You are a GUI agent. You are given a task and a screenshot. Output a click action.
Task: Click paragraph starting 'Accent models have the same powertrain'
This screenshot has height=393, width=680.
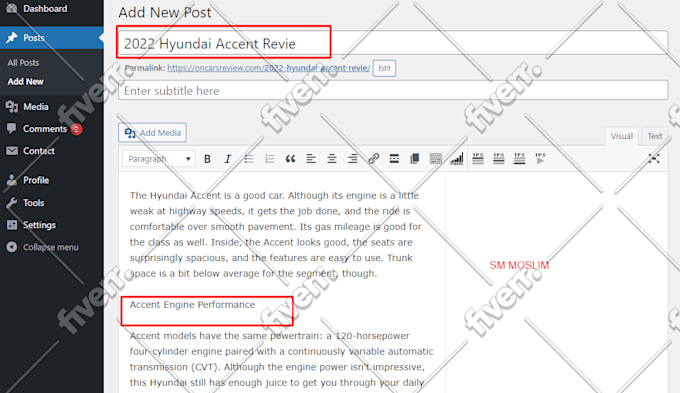281,359
